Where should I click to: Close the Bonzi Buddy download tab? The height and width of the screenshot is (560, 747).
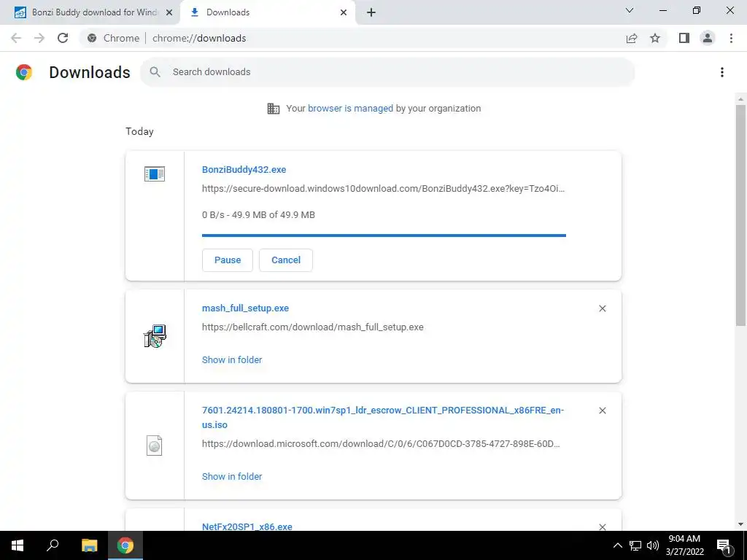[169, 12]
